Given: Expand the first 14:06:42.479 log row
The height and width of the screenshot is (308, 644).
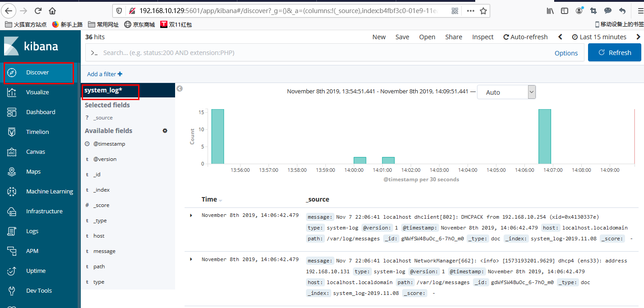Looking at the screenshot, I should (191, 216).
